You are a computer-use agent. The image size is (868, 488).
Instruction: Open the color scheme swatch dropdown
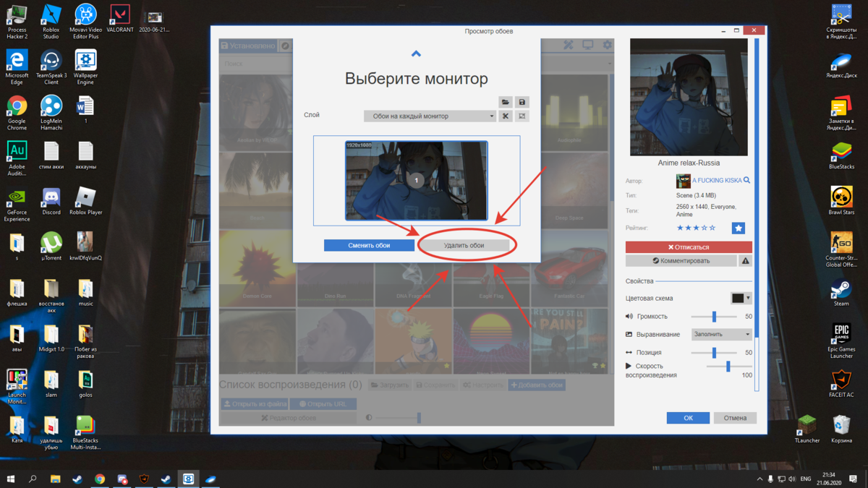point(741,298)
